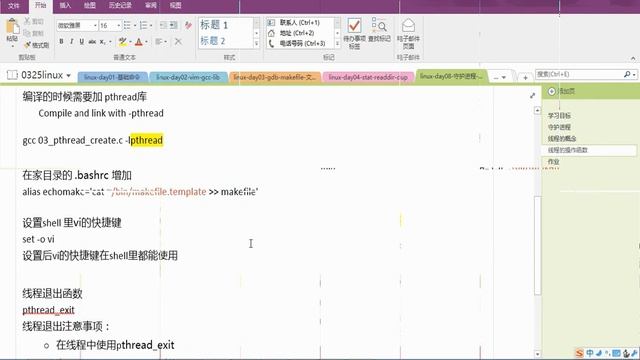Open the 学习目标 page

(x=559, y=116)
